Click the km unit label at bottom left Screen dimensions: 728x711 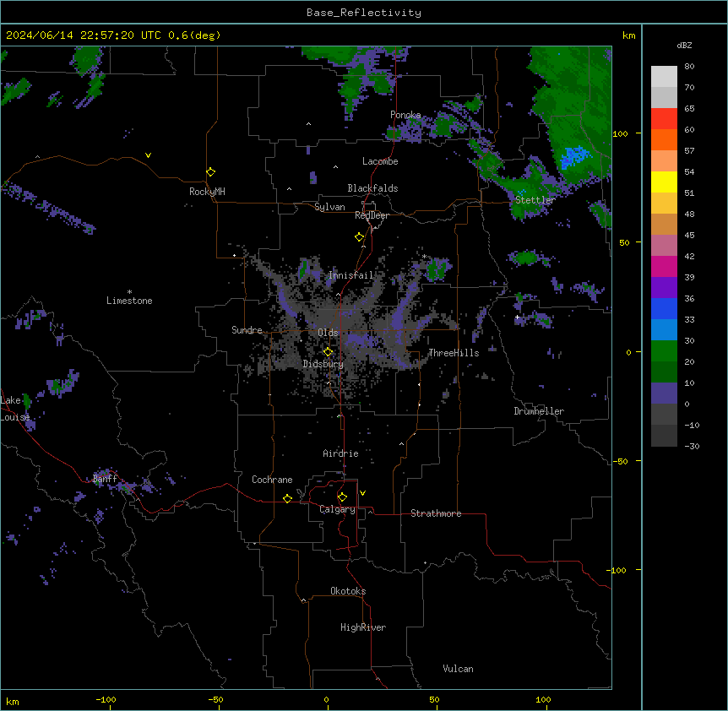[13, 701]
